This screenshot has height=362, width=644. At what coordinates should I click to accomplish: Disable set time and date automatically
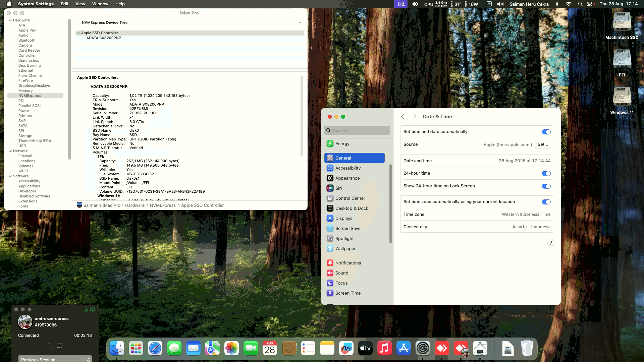(546, 132)
